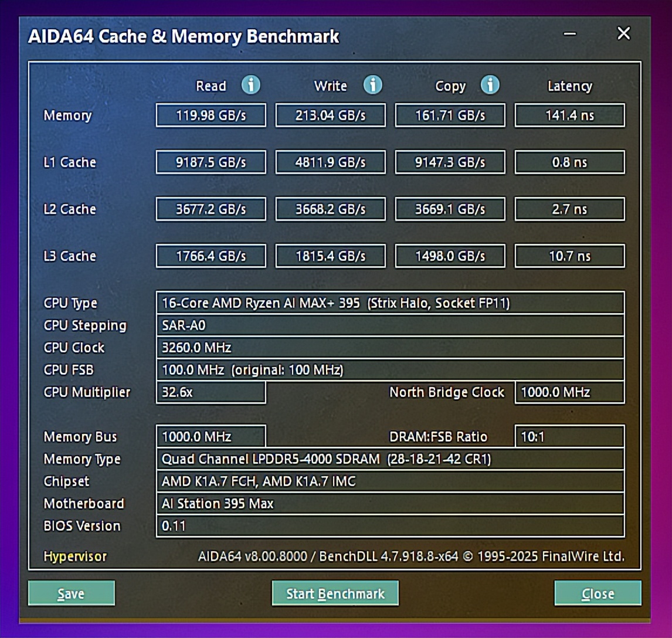Select the North Bridge Clock value box
This screenshot has width=672, height=638.
[568, 392]
